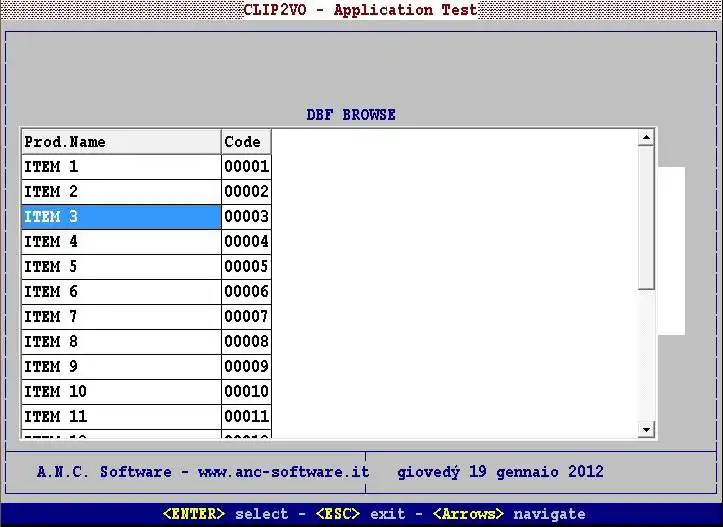Click the Code column header
The width and height of the screenshot is (723, 527).
click(246, 142)
